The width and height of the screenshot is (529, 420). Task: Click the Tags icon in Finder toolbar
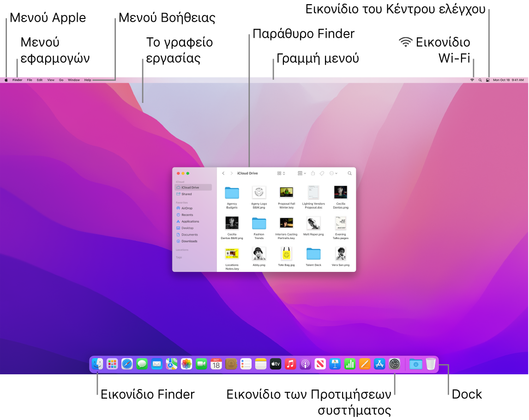coord(322,173)
